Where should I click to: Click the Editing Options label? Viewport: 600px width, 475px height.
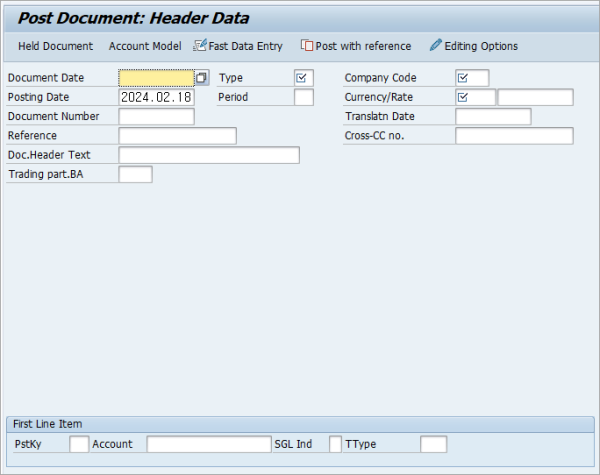481,46
